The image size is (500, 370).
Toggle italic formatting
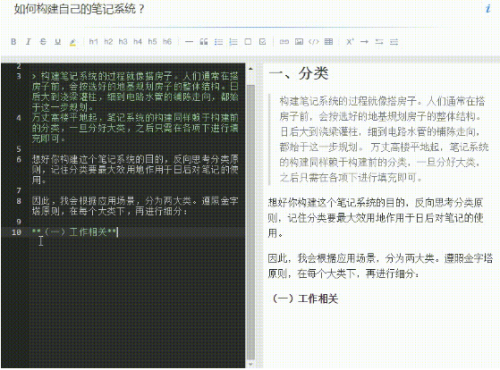(x=28, y=42)
